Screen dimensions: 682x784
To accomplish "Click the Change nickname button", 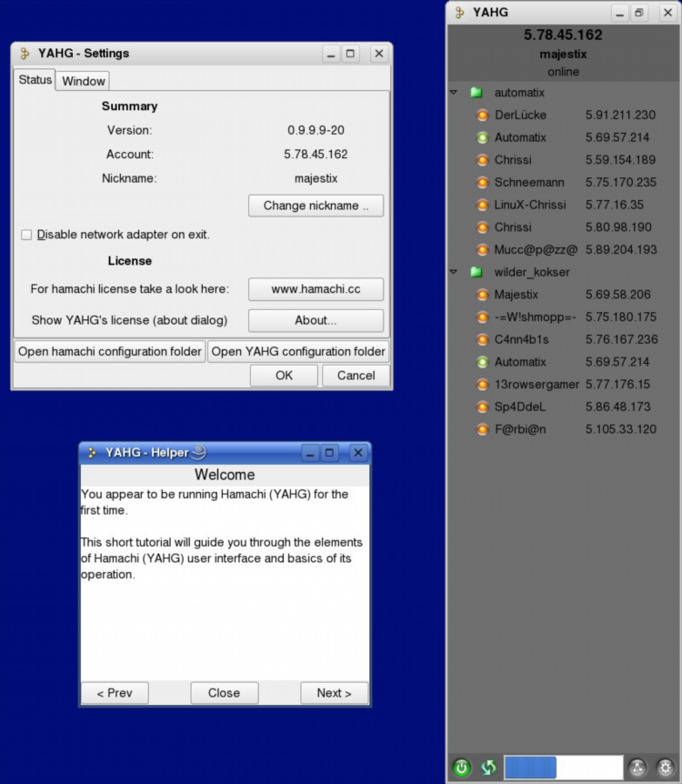I will (x=316, y=206).
